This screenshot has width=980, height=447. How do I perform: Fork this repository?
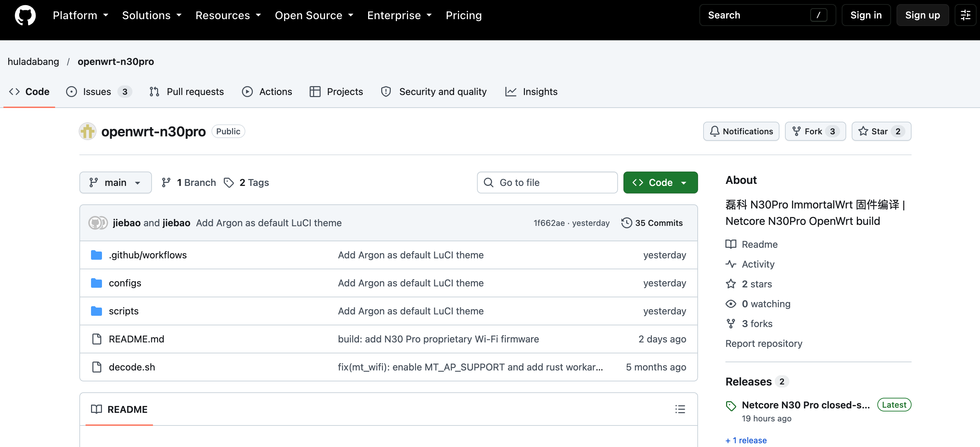coord(815,132)
